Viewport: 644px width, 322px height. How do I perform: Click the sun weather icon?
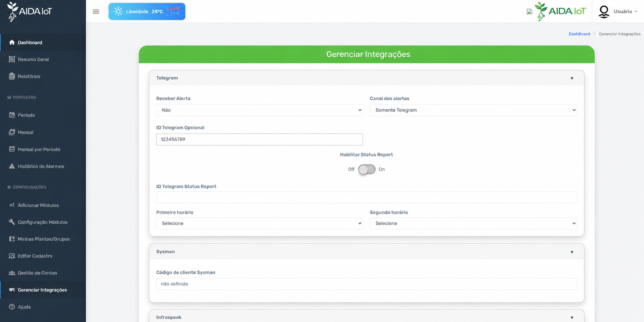(118, 12)
